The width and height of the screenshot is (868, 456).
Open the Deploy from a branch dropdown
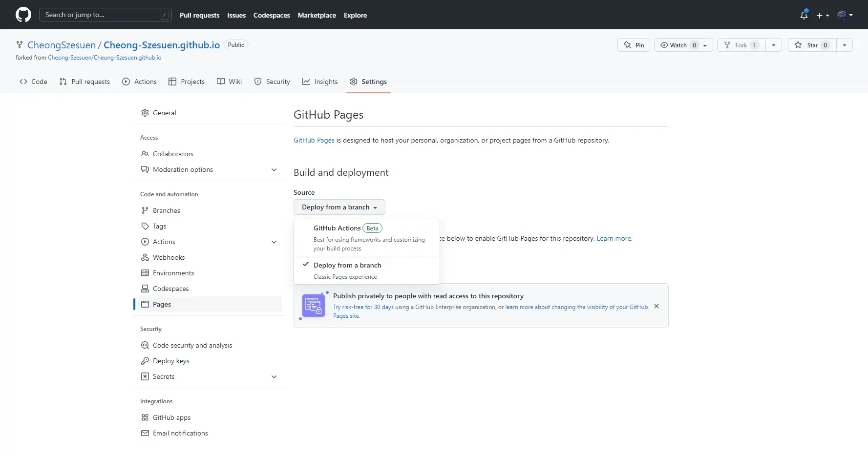[x=339, y=207]
